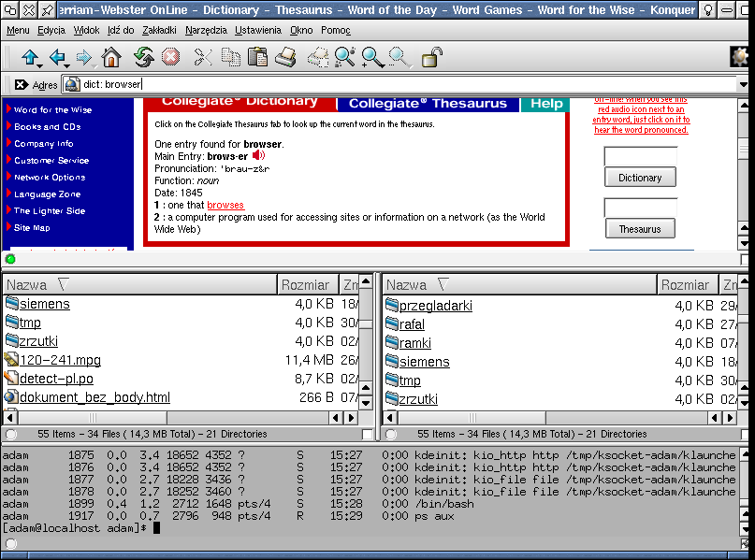
Task: Toggle link checkbox in left file pane status bar
Action: [367, 434]
